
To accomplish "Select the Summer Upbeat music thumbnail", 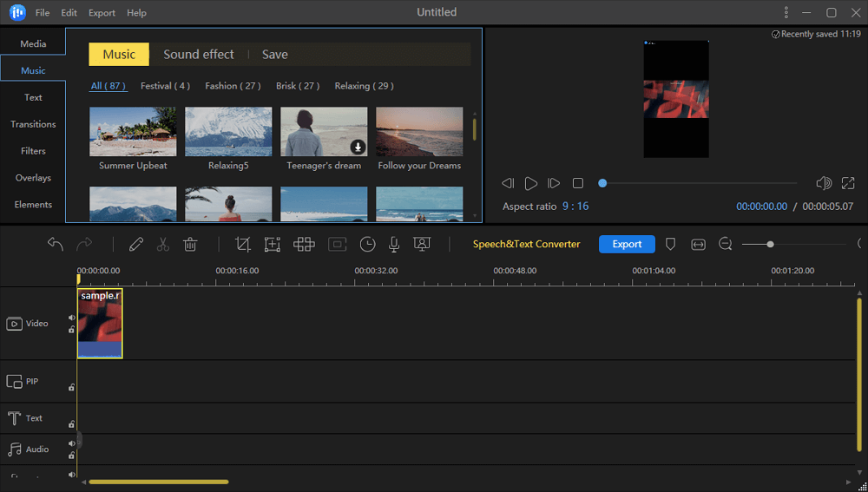I will coord(133,132).
